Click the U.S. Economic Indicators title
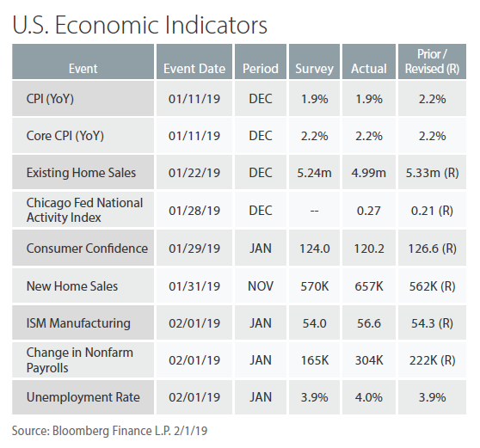This screenshot has width=480, height=448. 140,24
